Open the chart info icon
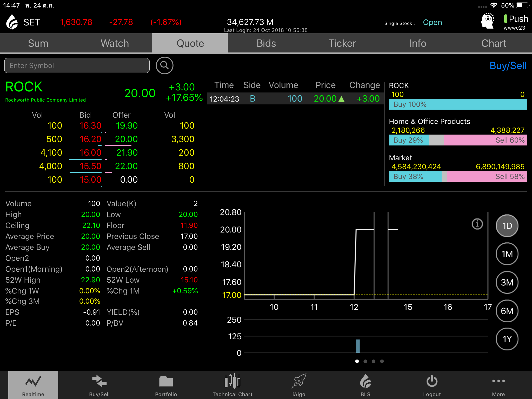The height and width of the screenshot is (399, 532). point(477,224)
